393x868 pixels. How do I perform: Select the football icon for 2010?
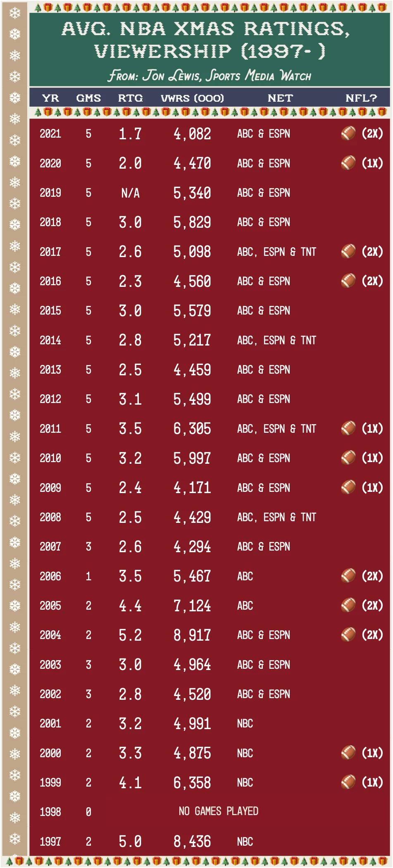tap(348, 458)
